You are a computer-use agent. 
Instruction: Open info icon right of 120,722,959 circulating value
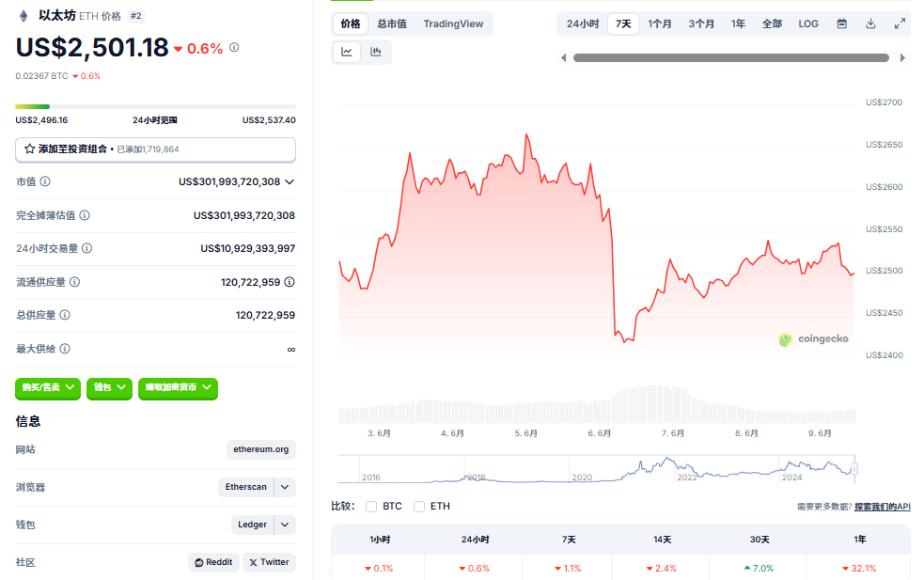click(x=290, y=282)
